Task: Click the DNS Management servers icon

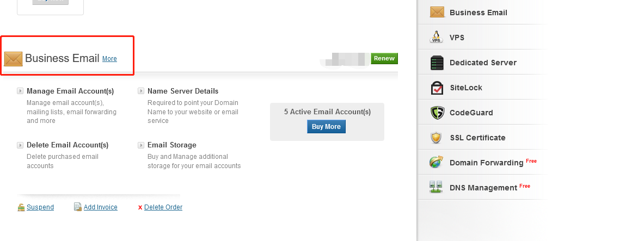Action: coord(437,188)
